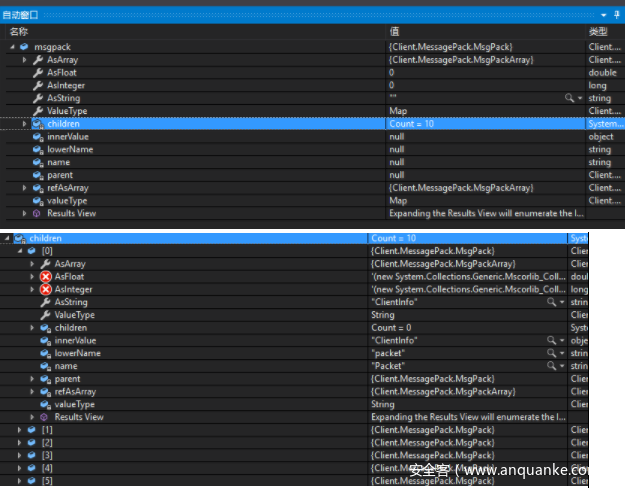Click the top Results View icon
This screenshot has width=625, height=489.
pyautogui.click(x=38, y=213)
